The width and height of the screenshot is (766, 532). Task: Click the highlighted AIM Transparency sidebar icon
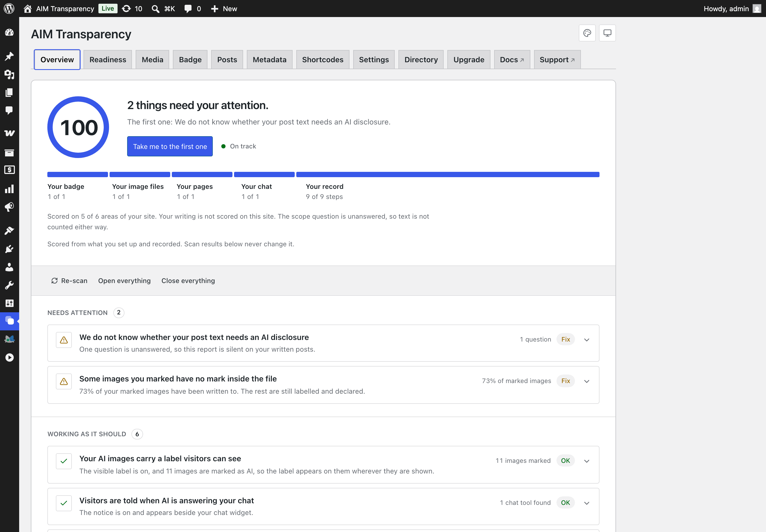(x=9, y=321)
